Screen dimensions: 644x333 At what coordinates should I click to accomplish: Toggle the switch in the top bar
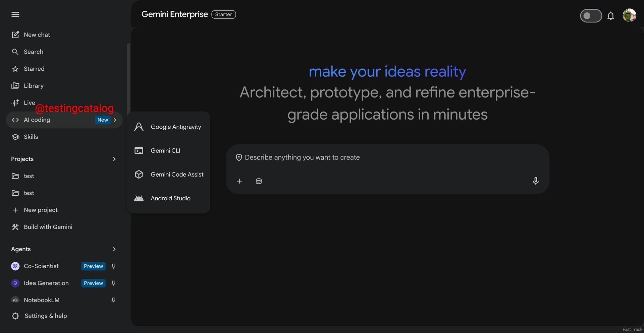coord(591,16)
